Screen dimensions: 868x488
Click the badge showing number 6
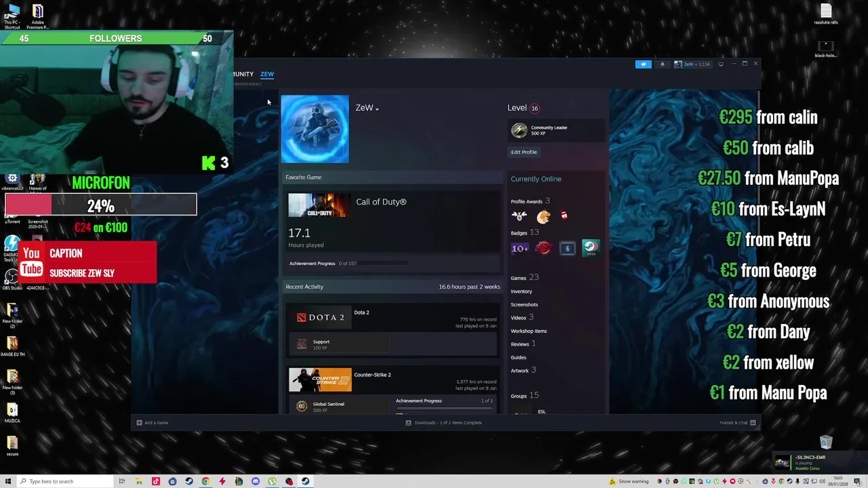coord(568,249)
